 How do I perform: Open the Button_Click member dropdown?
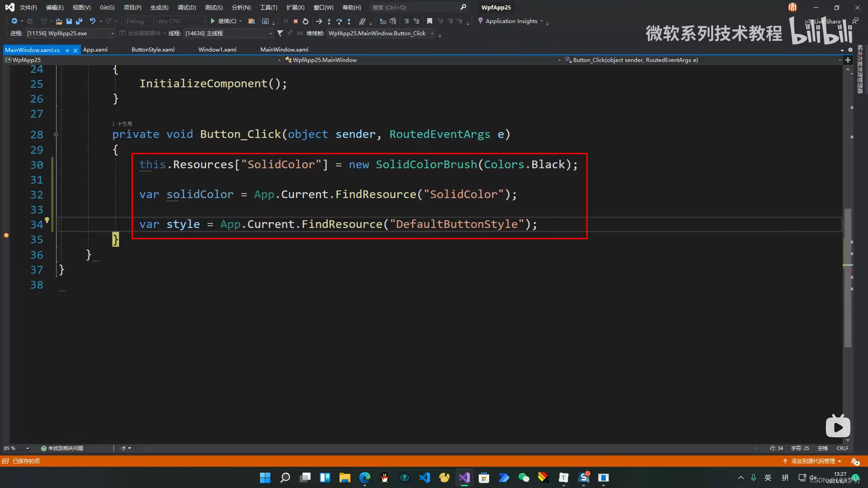coord(703,60)
